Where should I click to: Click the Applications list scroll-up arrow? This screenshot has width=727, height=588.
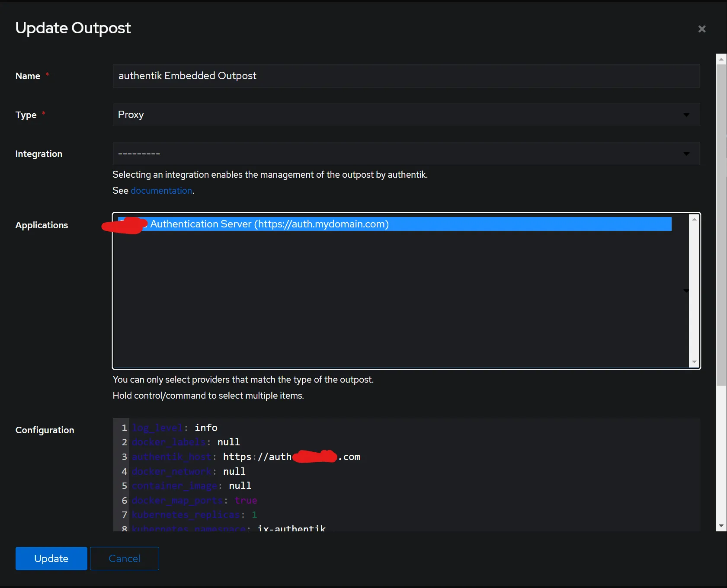click(694, 219)
